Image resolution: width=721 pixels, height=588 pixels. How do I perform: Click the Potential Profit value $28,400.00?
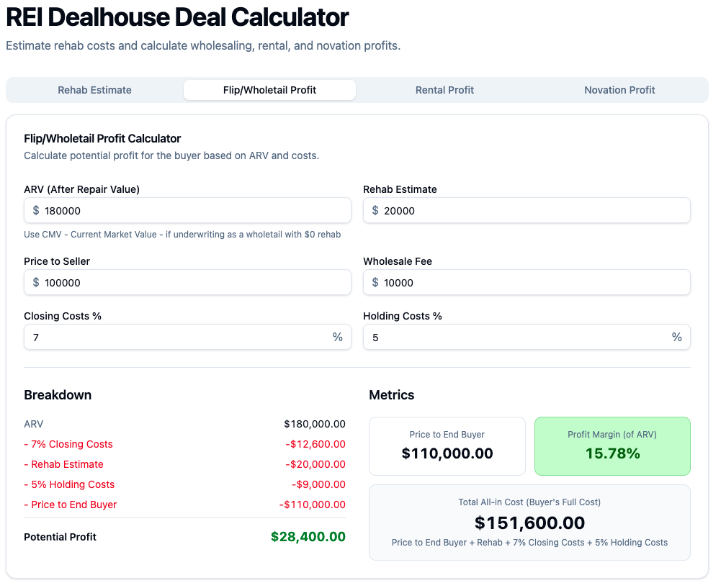pos(308,537)
